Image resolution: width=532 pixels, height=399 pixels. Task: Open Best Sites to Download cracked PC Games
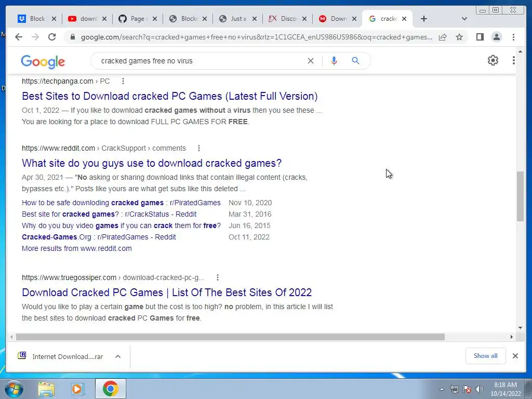click(170, 96)
